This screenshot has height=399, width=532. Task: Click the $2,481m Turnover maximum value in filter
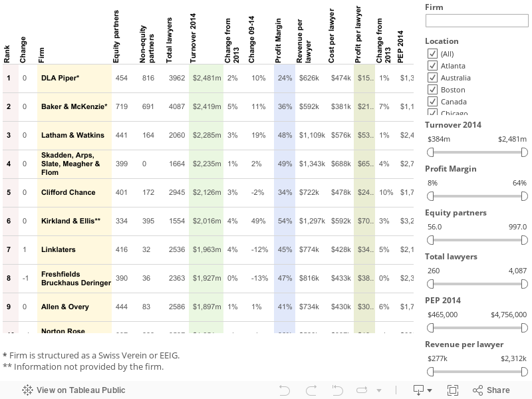tap(512, 139)
